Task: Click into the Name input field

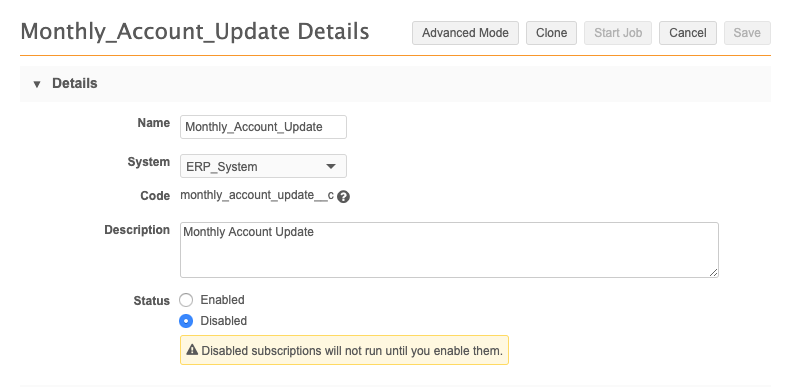Action: pos(263,127)
